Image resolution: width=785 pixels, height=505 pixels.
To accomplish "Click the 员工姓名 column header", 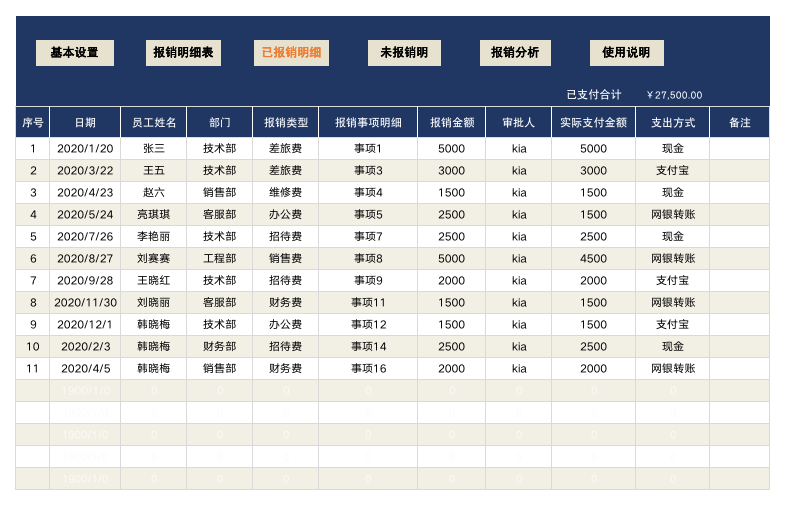I will click(x=154, y=122).
